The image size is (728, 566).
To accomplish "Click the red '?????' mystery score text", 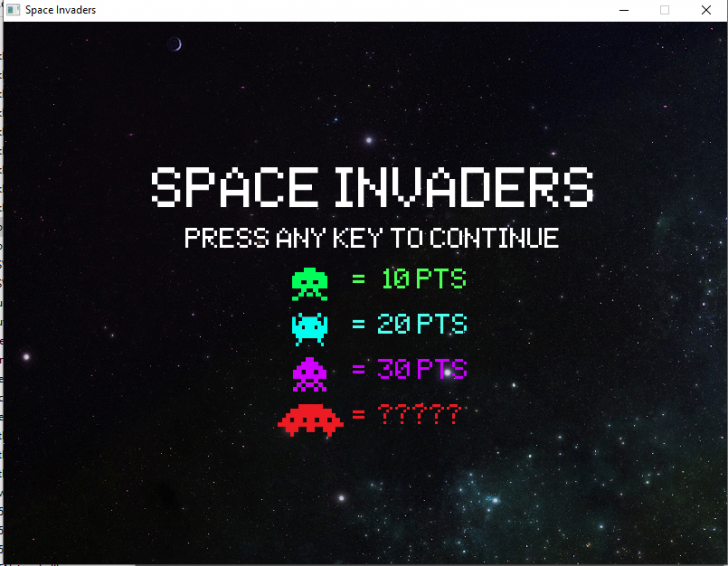I will (419, 414).
